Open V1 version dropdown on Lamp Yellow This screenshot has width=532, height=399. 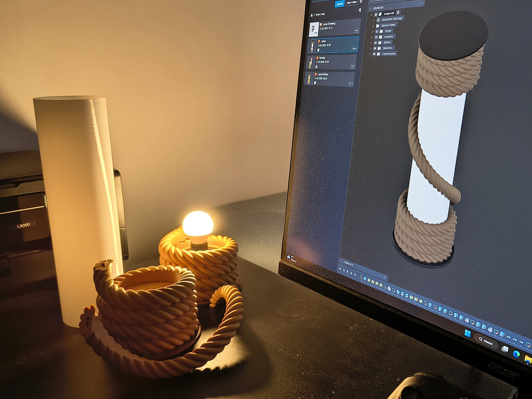tap(351, 84)
